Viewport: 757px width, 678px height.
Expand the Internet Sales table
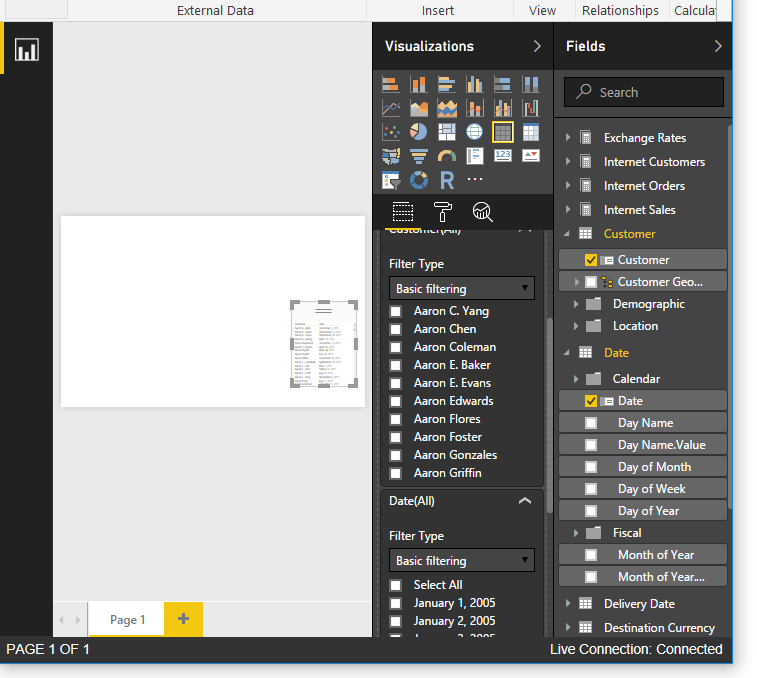(568, 210)
